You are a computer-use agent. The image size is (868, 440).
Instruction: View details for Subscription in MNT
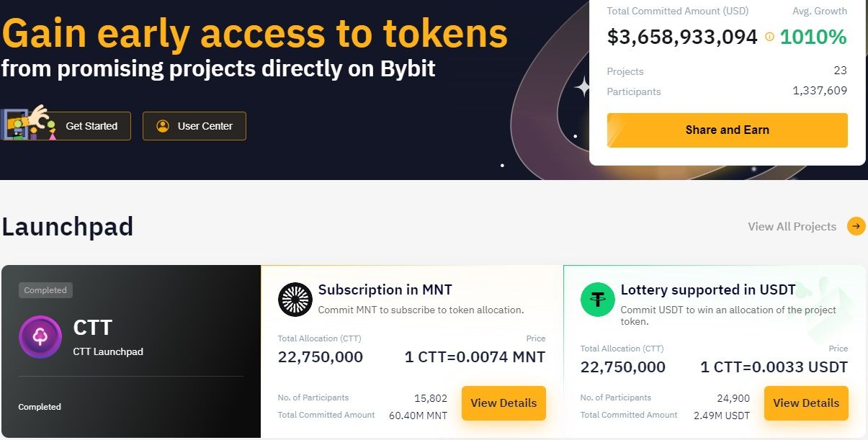pos(504,403)
